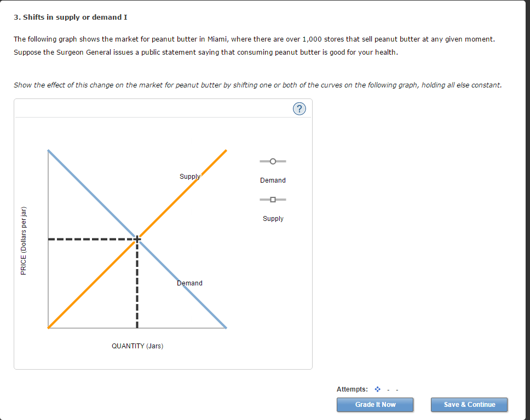This screenshot has width=530, height=420.
Task: Click the question heading Shifts in supply or demand
Action: 71,17
